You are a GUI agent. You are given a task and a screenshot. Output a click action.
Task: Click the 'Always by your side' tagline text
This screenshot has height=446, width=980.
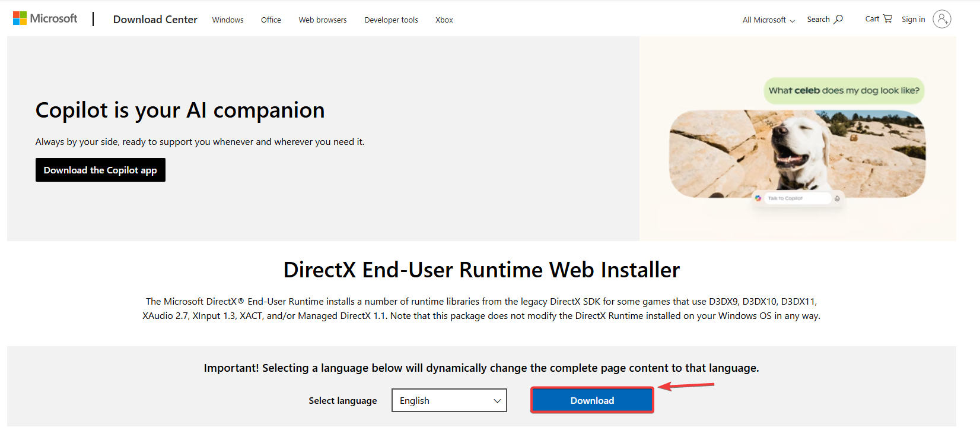pos(200,142)
